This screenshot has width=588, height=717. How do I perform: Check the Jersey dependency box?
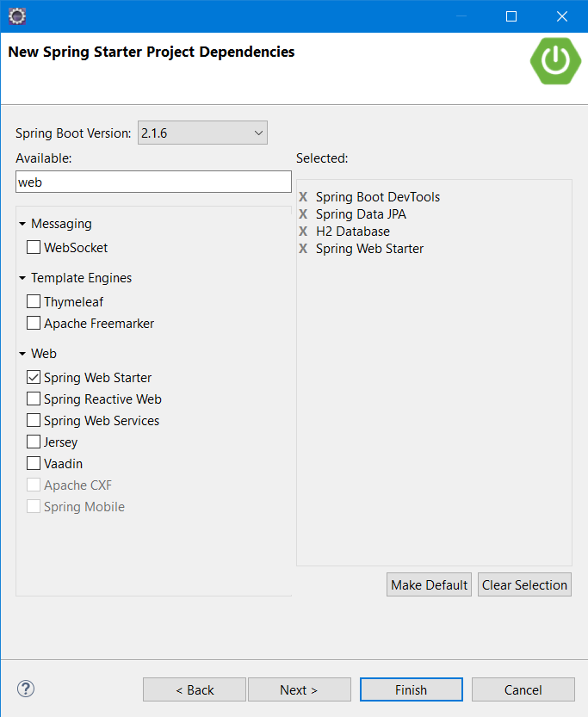click(x=34, y=442)
